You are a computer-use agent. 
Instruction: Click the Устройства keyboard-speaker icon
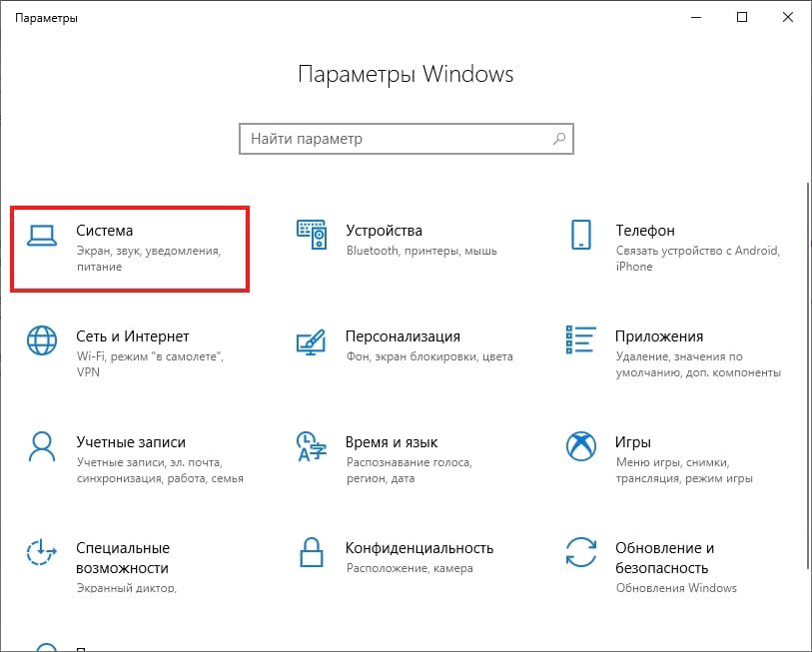(x=312, y=235)
